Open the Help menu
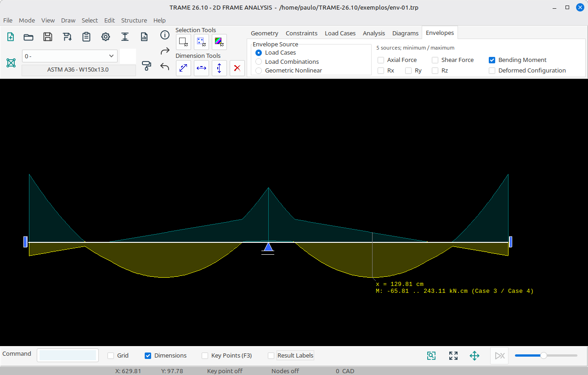 [159, 20]
